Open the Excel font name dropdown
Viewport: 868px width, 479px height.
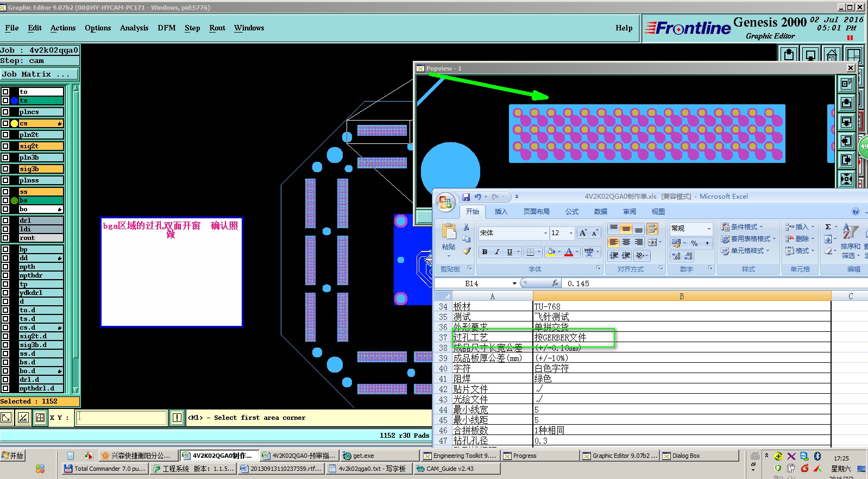tap(545, 233)
